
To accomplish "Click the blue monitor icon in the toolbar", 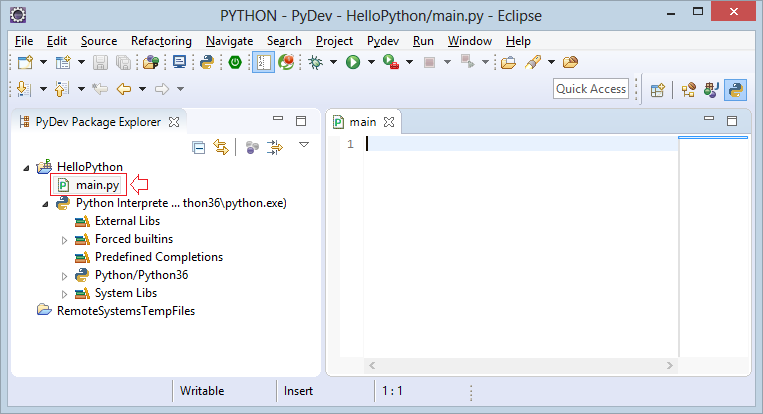I will (179, 62).
